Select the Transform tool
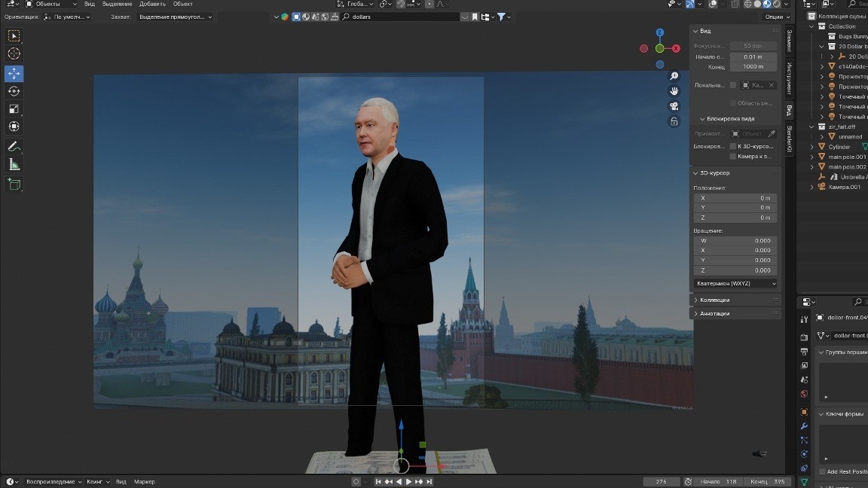The height and width of the screenshot is (488, 868). 14,127
